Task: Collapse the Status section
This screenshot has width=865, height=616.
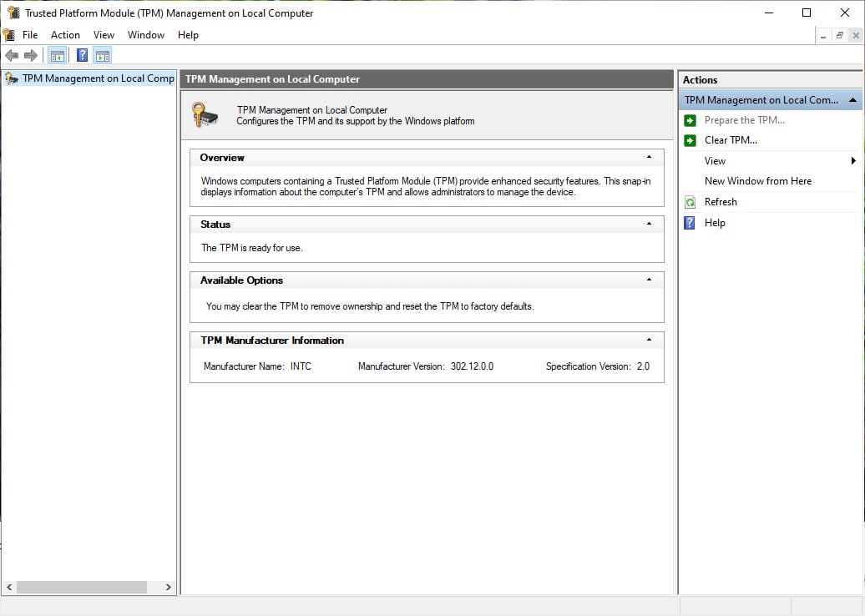Action: 649,224
